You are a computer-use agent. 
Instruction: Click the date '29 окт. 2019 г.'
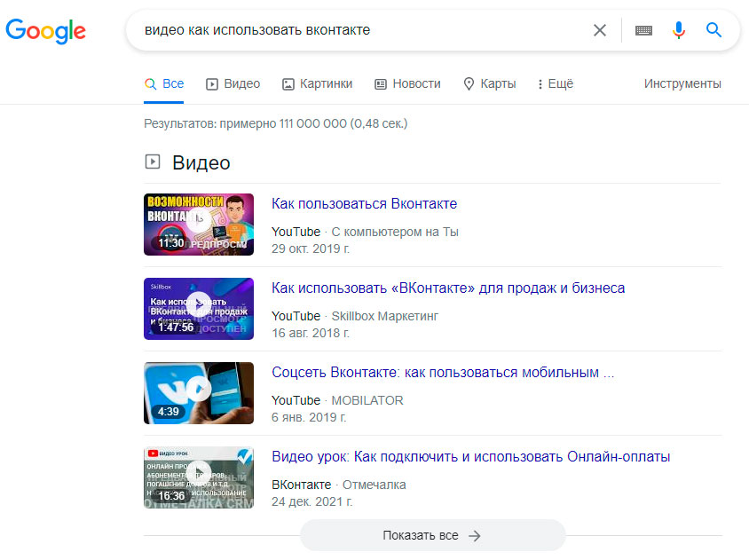pos(311,249)
